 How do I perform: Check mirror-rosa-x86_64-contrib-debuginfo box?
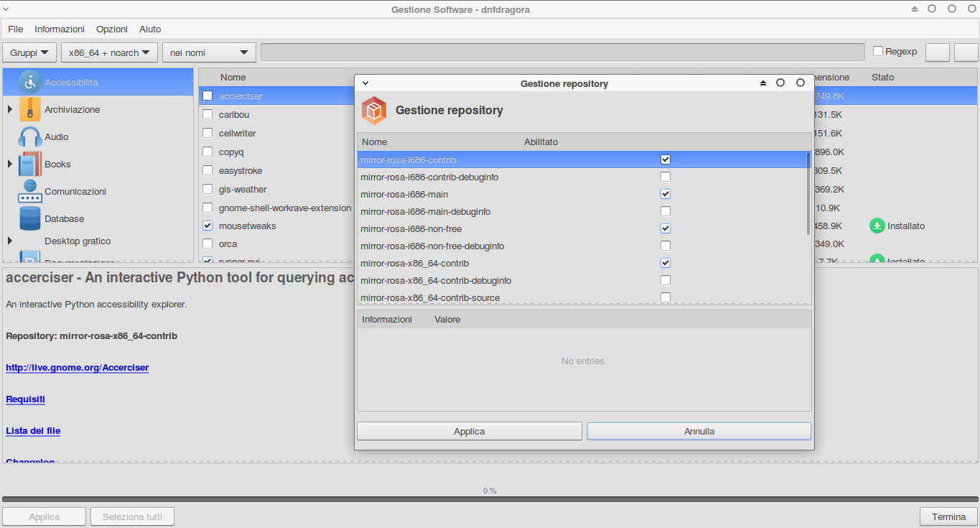click(666, 280)
